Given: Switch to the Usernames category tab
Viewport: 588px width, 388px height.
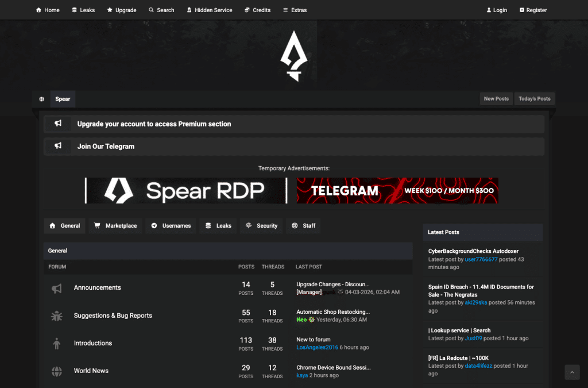Looking at the screenshot, I should click(171, 225).
